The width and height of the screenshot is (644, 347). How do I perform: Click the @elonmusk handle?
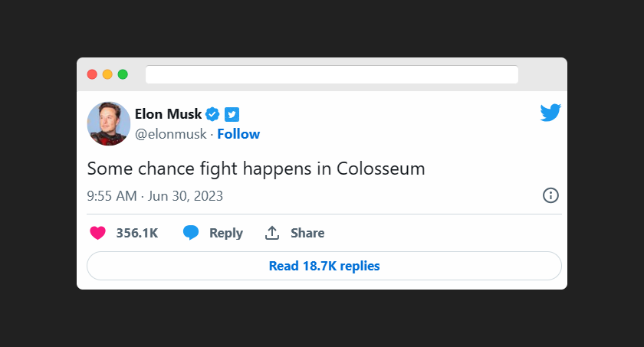(170, 134)
